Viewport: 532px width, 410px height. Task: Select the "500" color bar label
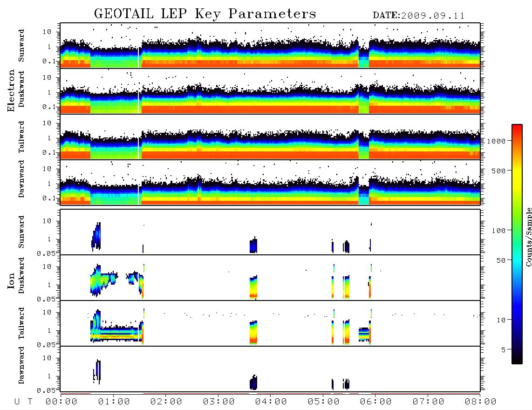coord(498,171)
